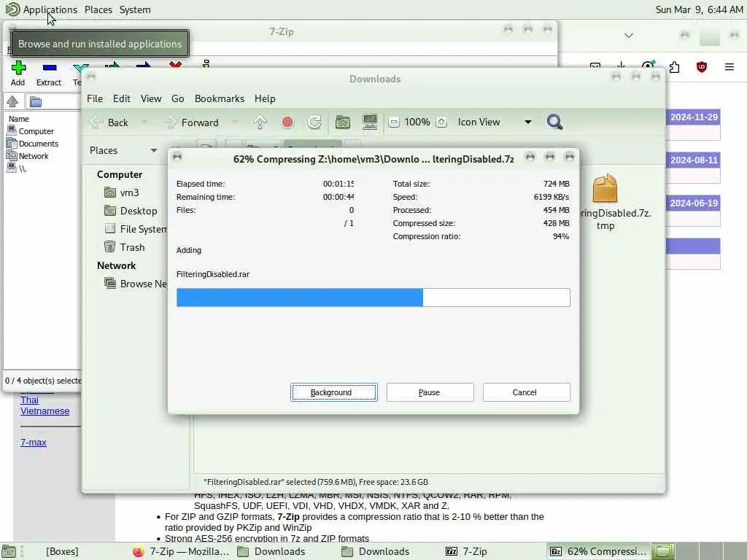747x560 pixels.
Task: Open the Bookmarks menu in Downloads
Action: pos(219,98)
